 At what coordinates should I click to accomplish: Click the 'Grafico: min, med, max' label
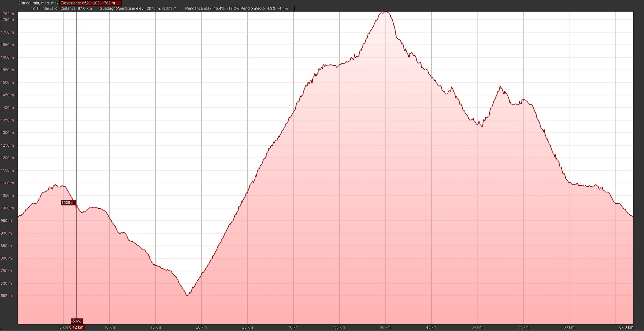coord(38,3)
